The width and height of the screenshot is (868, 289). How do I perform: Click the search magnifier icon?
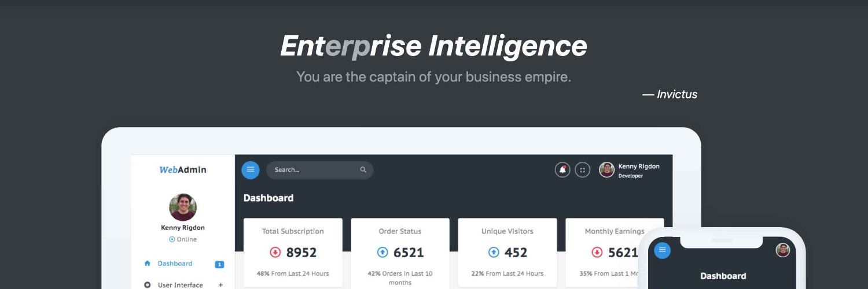click(x=363, y=170)
